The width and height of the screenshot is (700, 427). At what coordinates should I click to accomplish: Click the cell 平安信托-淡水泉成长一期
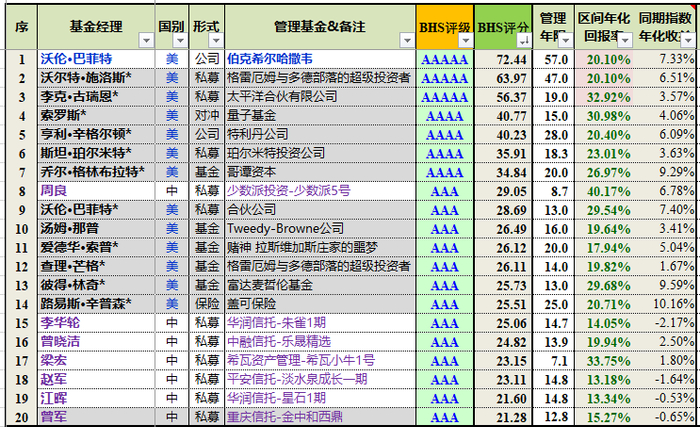click(x=320, y=379)
